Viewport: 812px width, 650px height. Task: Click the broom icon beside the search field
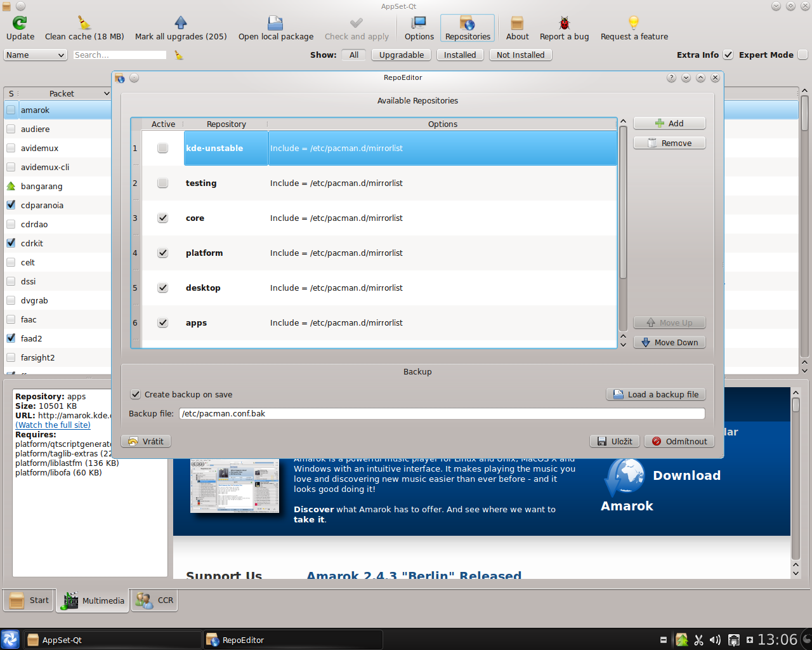point(179,55)
